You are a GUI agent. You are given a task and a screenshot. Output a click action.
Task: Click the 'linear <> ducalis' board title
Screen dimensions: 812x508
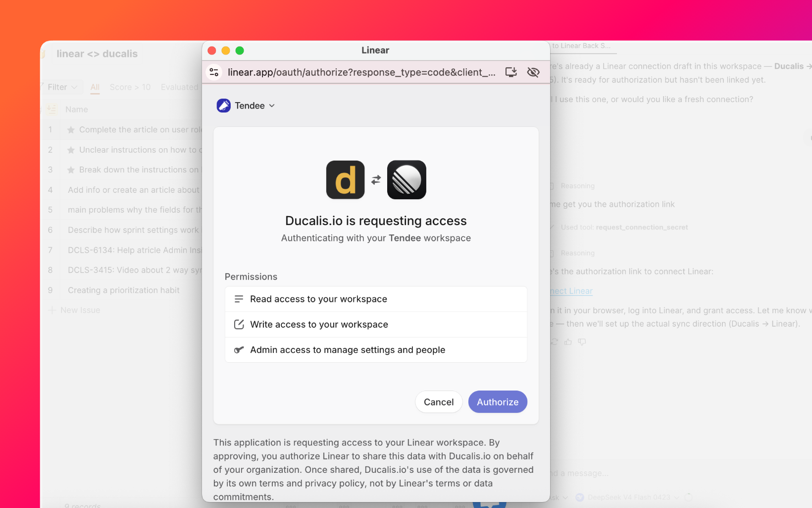click(x=97, y=54)
